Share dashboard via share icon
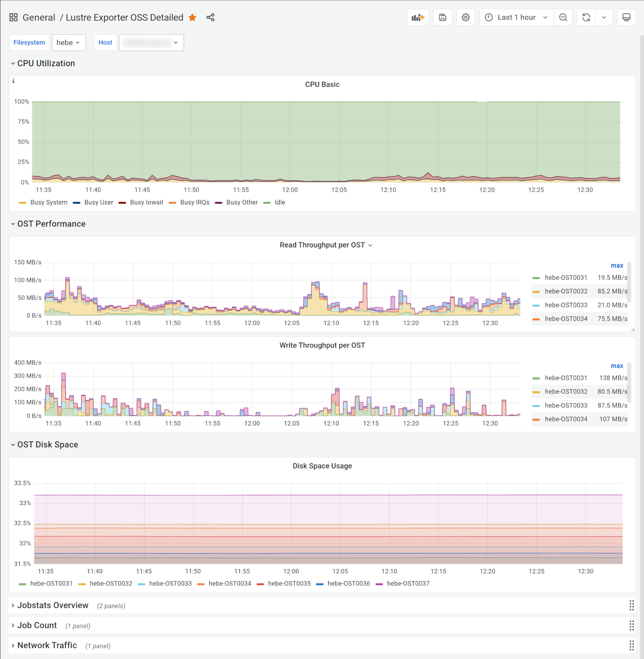644x659 pixels. point(210,17)
